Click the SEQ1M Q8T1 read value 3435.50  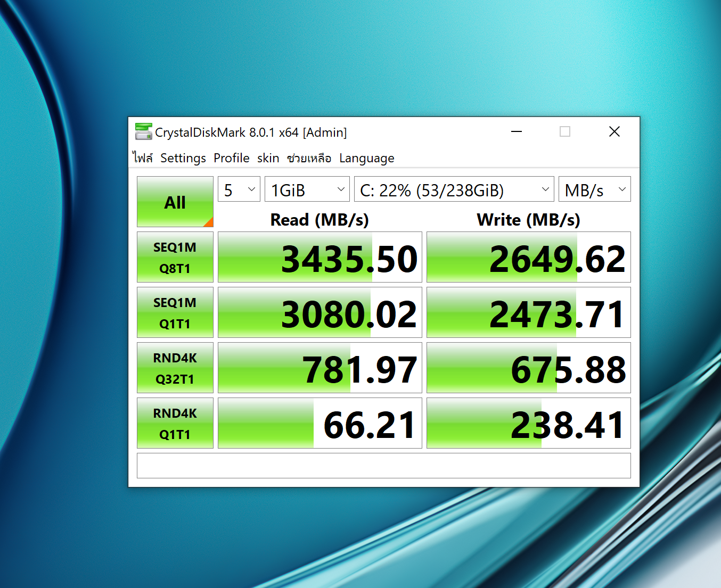coord(320,257)
